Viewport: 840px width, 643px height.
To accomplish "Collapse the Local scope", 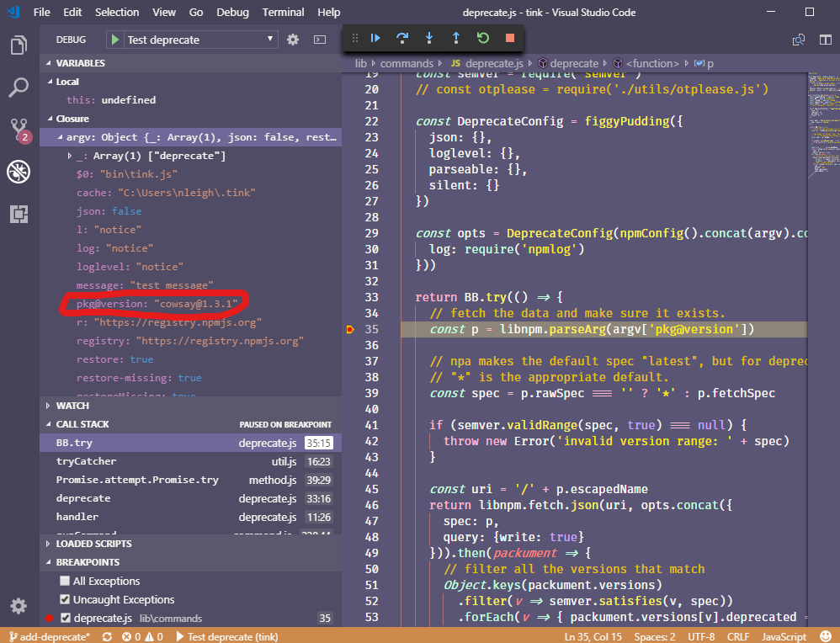I will [191, 82].
